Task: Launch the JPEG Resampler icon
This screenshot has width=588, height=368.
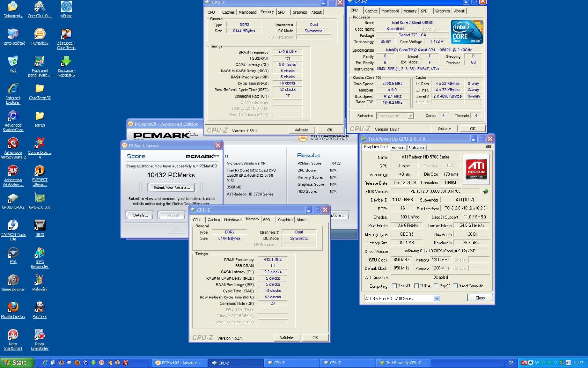Action: [40, 257]
